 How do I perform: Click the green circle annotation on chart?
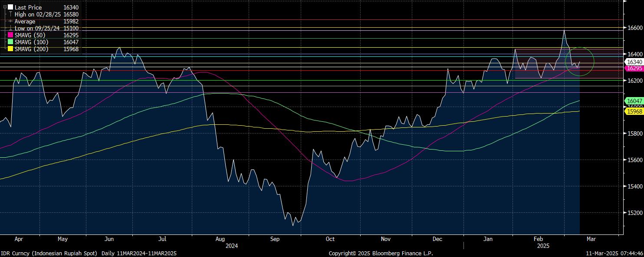tap(580, 48)
